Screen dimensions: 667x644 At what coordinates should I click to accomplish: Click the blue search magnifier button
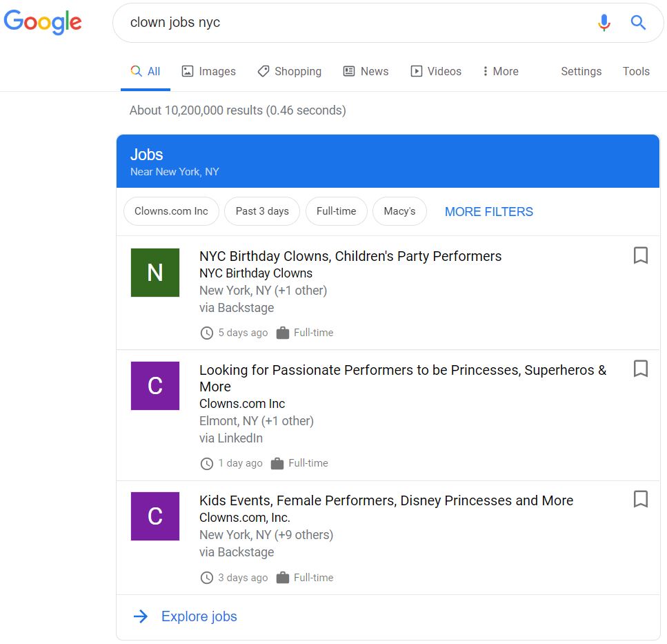click(638, 22)
